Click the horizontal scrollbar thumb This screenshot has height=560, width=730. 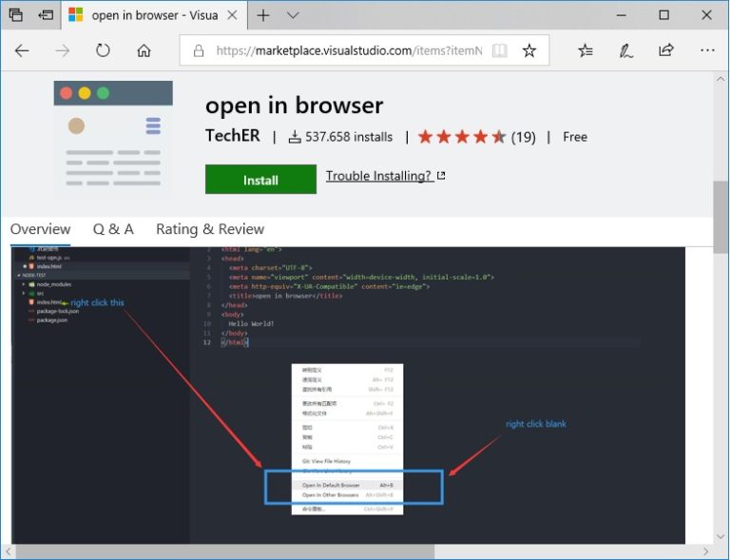click(225, 551)
